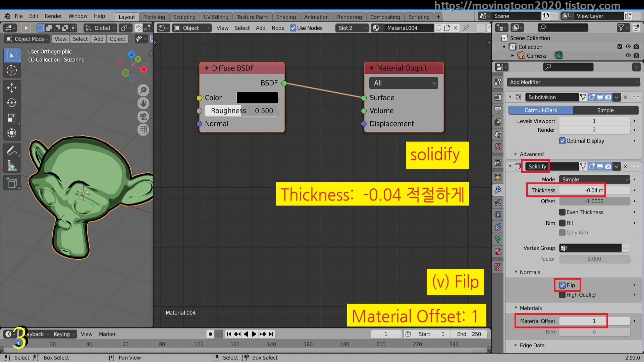
Task: Click the Solidify Offset -1.0000 slider
Action: pyautogui.click(x=594, y=201)
